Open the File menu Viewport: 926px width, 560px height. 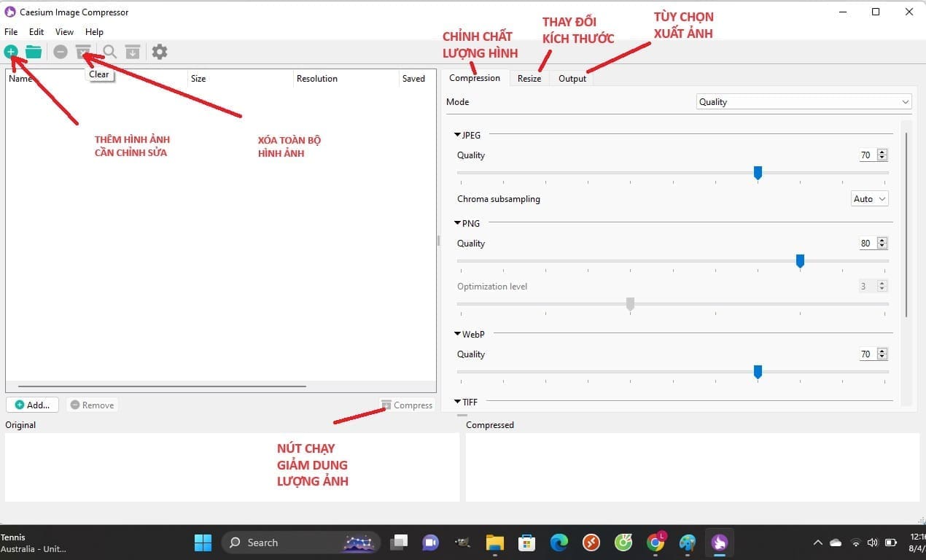(11, 32)
